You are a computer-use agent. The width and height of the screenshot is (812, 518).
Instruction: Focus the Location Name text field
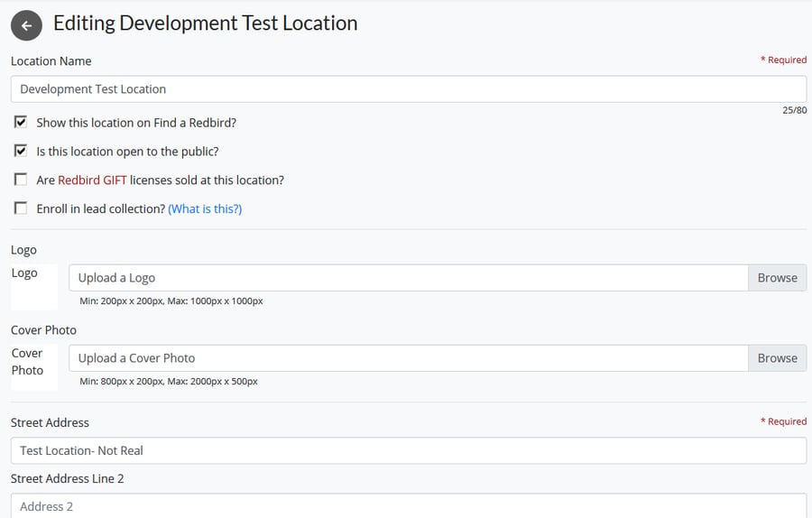click(x=408, y=89)
